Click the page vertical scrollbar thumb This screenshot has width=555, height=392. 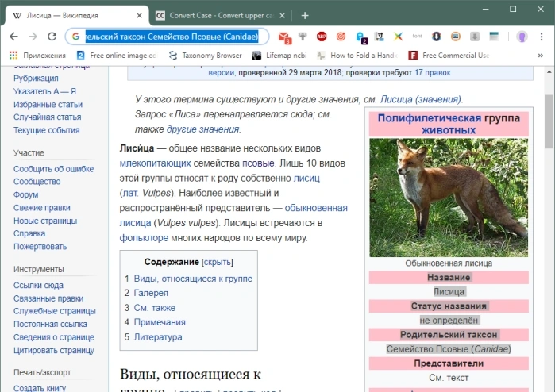[x=549, y=121]
